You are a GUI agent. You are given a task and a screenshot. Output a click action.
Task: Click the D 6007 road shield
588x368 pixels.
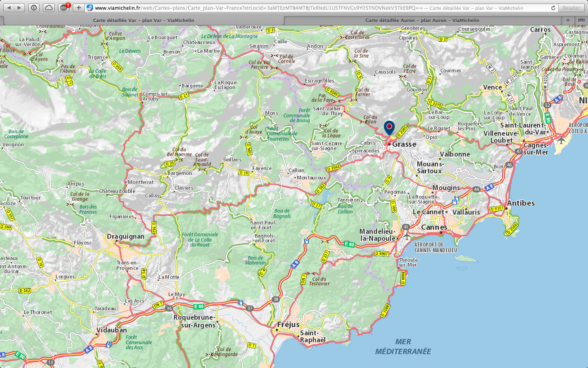point(382,254)
